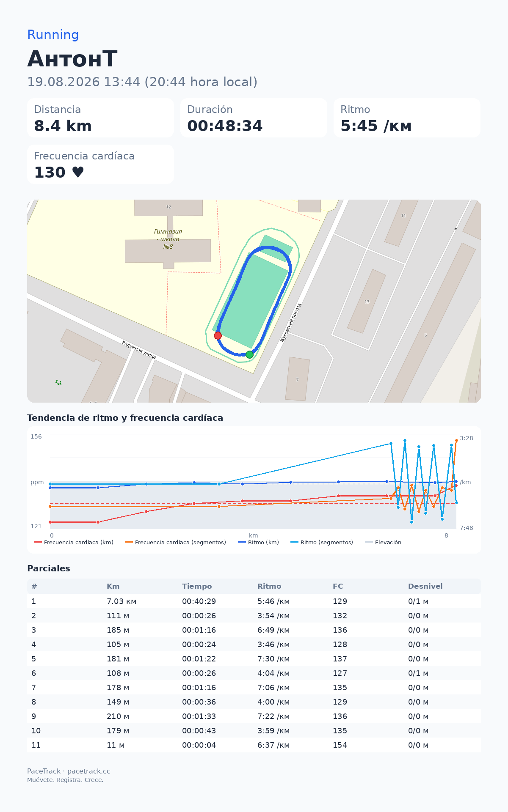Click the 00:00:36 time cell
The width and height of the screenshot is (508, 812).
tap(199, 702)
